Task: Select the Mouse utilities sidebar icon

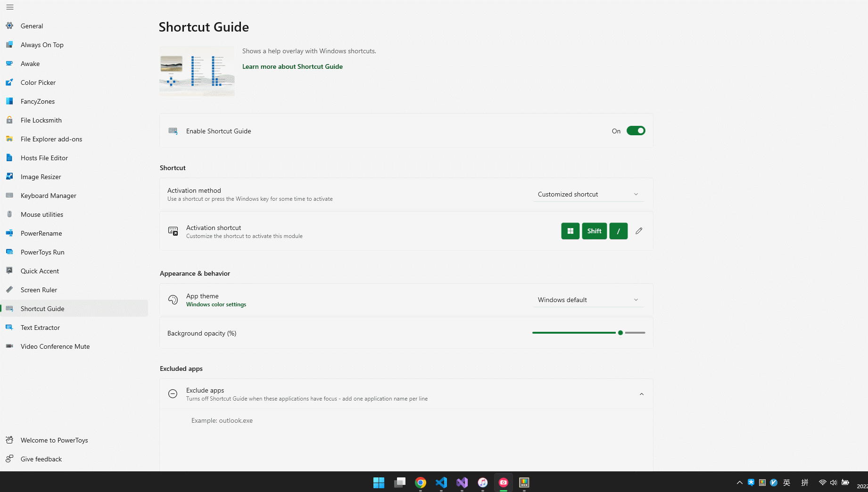Action: pos(9,214)
